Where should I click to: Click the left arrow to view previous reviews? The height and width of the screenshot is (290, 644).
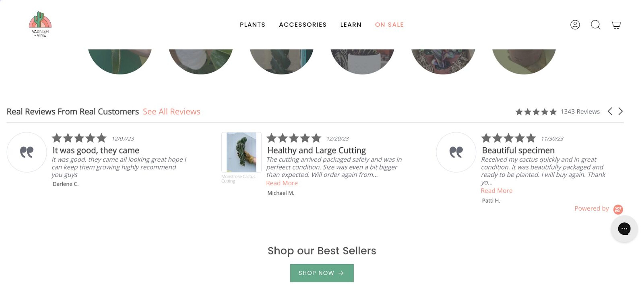click(x=610, y=111)
